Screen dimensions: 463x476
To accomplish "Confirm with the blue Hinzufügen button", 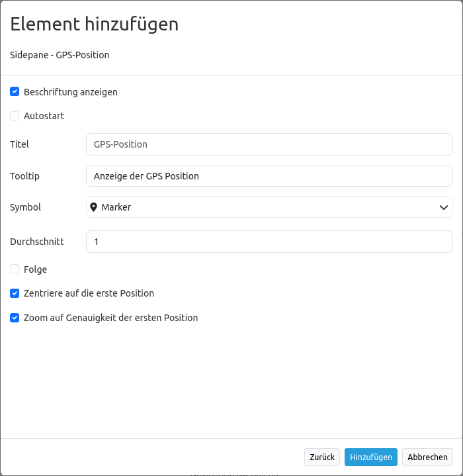I will 370,457.
